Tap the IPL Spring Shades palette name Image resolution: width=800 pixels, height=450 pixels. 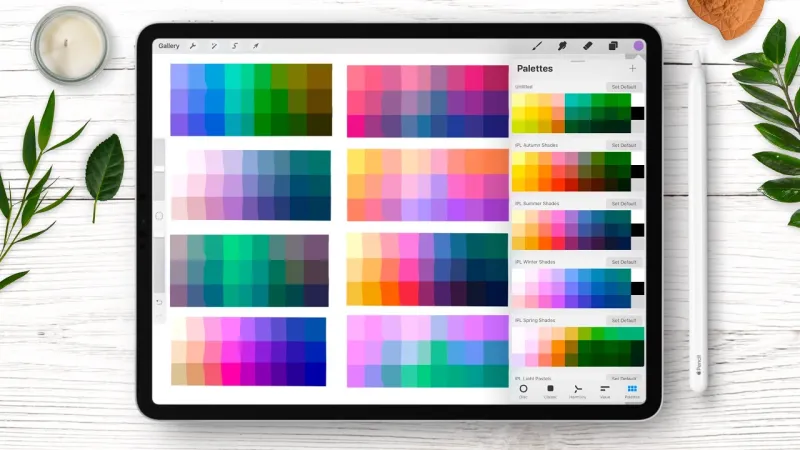[535, 320]
